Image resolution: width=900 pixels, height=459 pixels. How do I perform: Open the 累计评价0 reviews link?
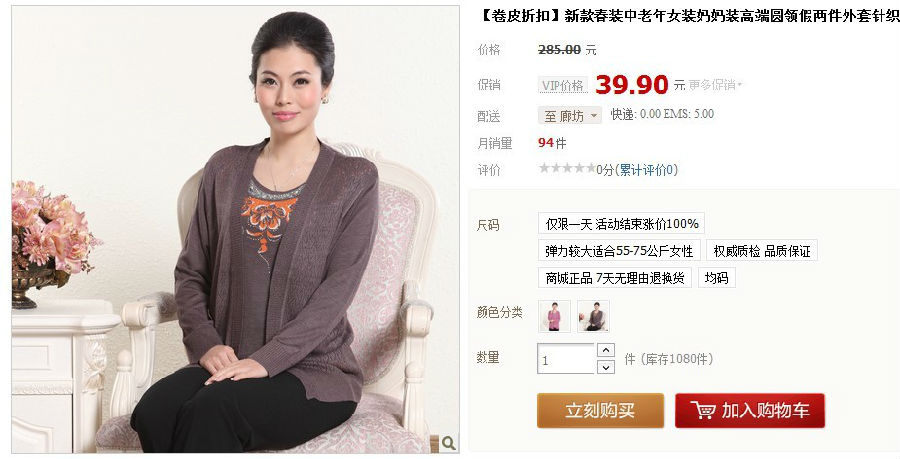point(646,170)
